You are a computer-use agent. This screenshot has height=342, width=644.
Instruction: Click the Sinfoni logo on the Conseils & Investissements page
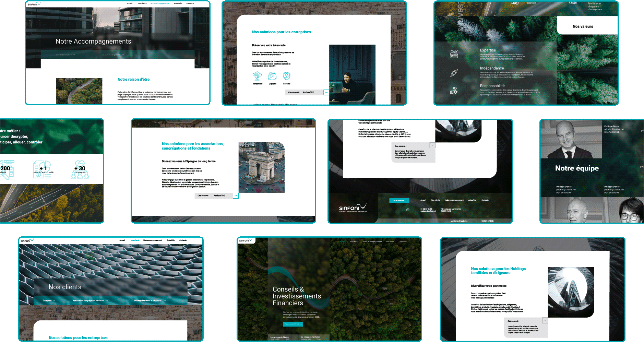pyautogui.click(x=246, y=240)
